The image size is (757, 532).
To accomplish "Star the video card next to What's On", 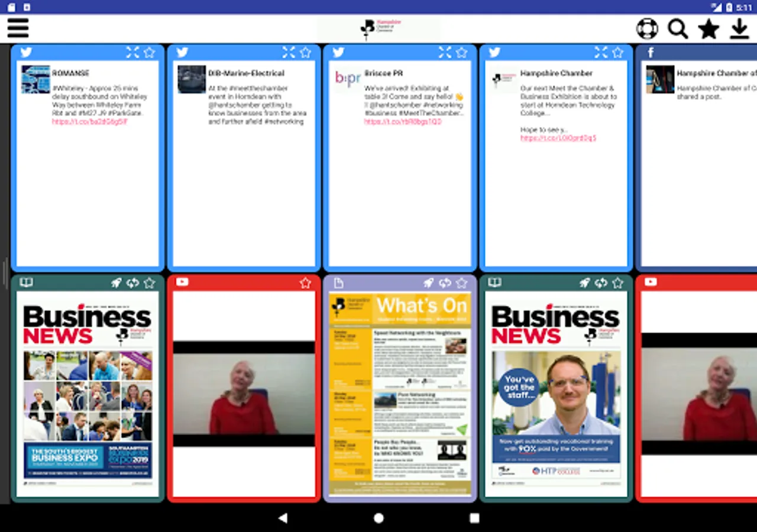I will point(305,283).
